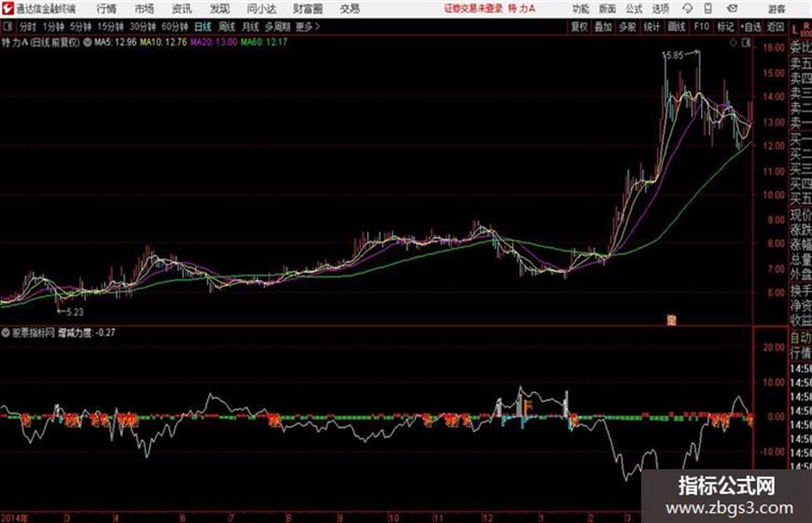Click the 自动 label in right panel
The image size is (812, 523).
point(800,338)
